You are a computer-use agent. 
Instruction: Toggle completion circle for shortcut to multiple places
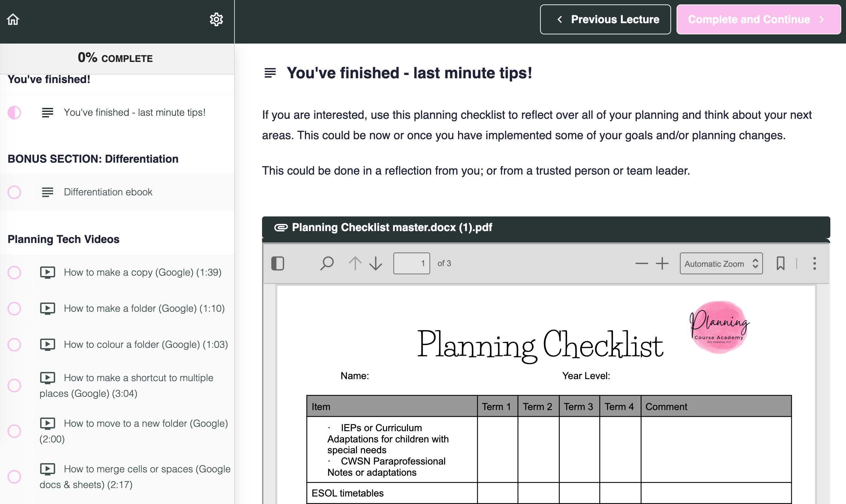point(14,386)
